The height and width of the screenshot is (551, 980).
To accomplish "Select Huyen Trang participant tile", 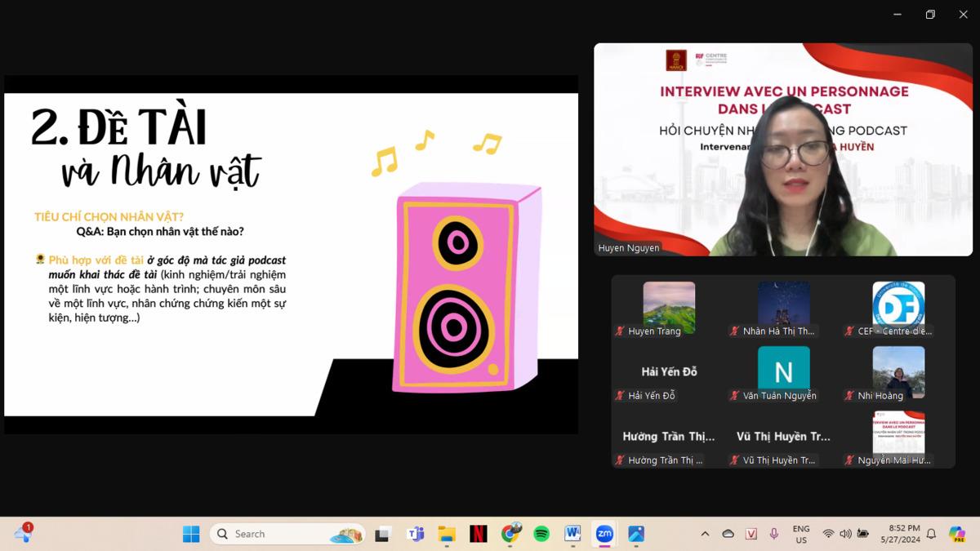I will click(x=669, y=310).
